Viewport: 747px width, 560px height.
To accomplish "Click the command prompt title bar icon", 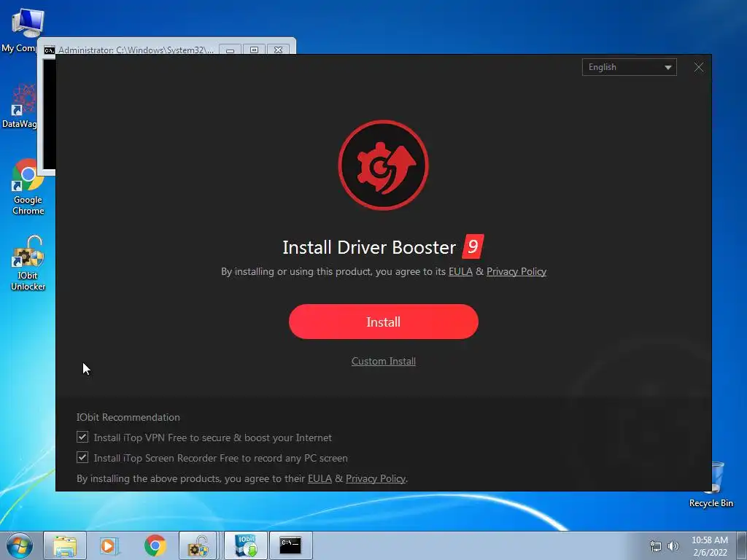I will [x=49, y=50].
